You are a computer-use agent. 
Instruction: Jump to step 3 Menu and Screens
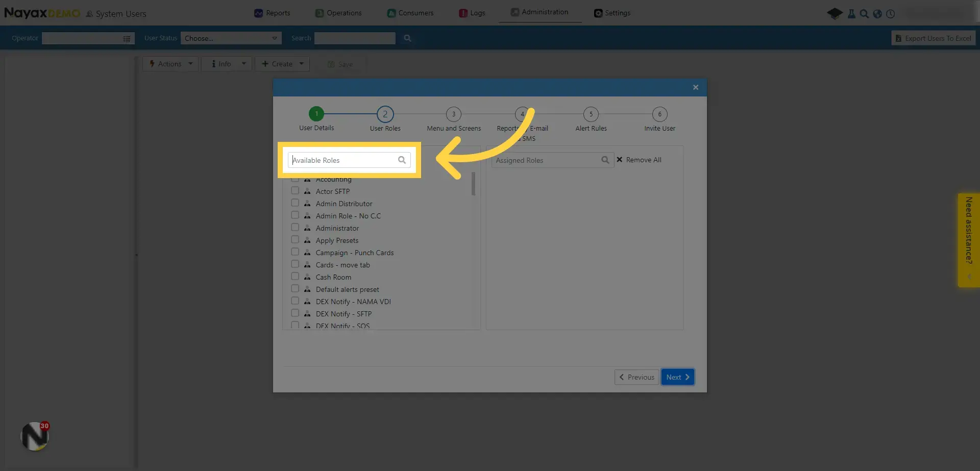(x=454, y=114)
